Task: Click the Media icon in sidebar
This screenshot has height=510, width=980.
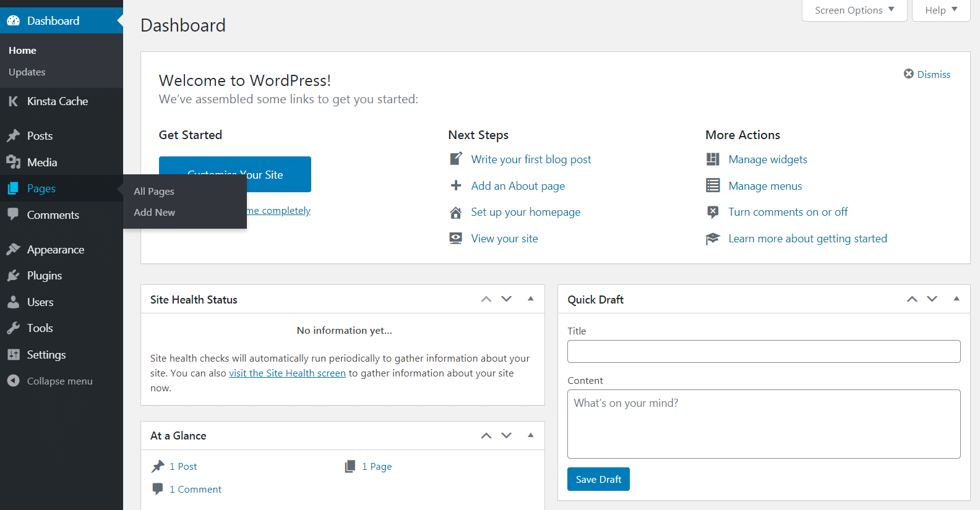Action: 13,162
